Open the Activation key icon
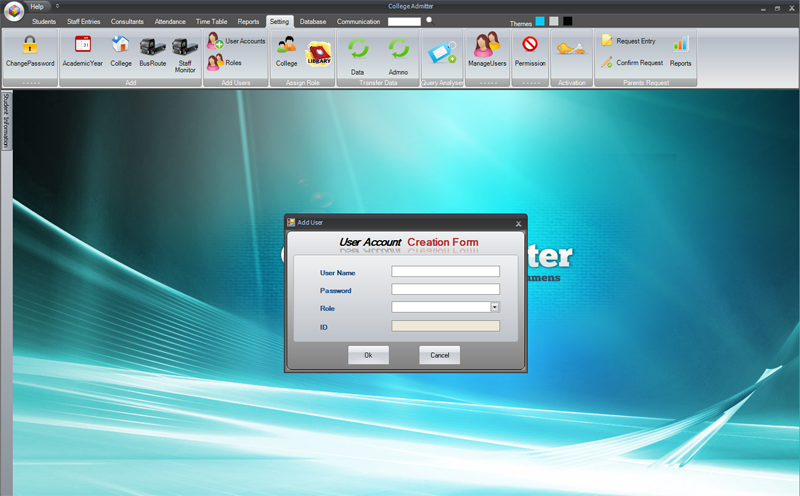 pos(570,49)
